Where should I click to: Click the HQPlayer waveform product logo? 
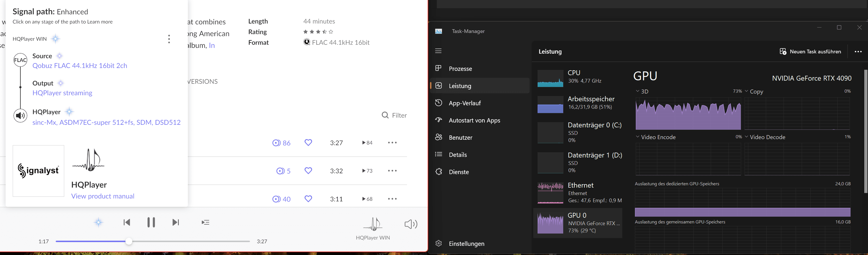tap(89, 160)
